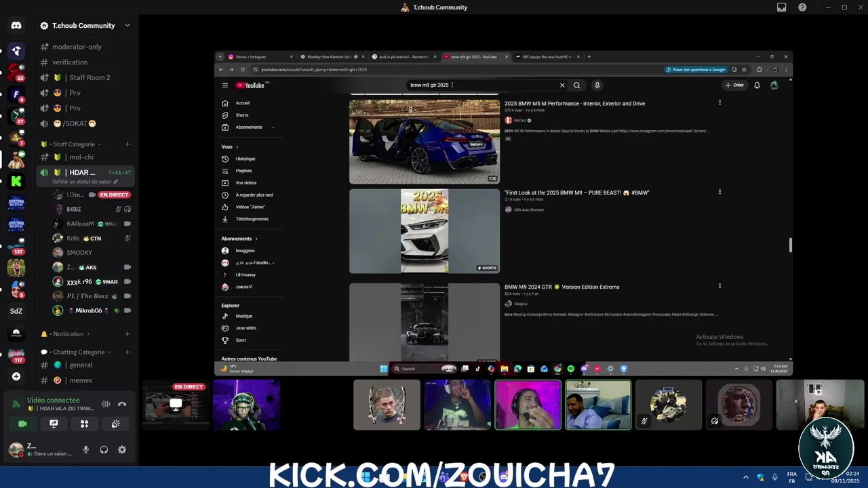Open T.choub Community server dropdown
The image size is (868, 488).
[127, 26]
